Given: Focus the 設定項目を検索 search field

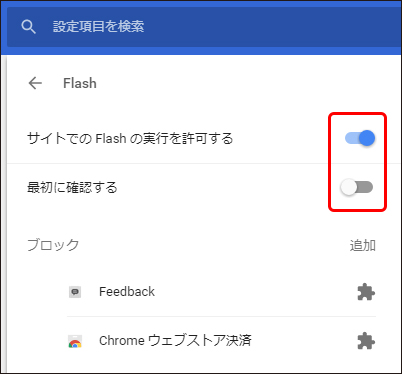Looking at the screenshot, I should (x=204, y=27).
